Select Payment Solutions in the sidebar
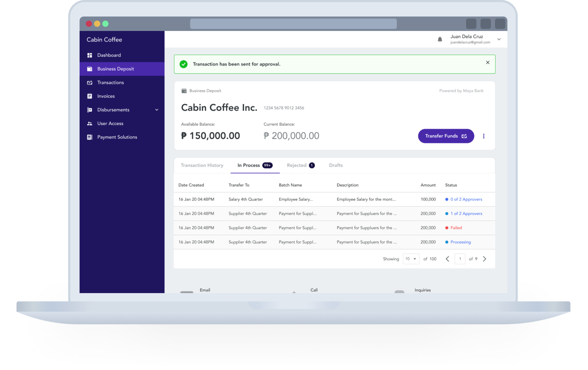This screenshot has width=588, height=370. pos(117,137)
